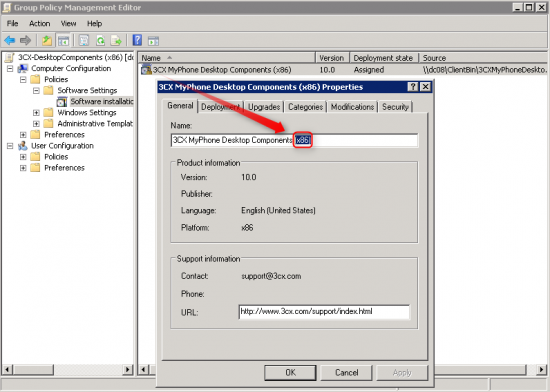Image resolution: width=550 pixels, height=392 pixels.
Task: Click the Software installation node icon
Action: click(x=62, y=102)
